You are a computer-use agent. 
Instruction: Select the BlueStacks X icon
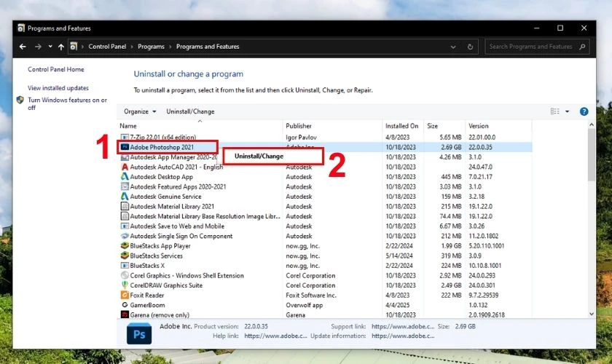[x=125, y=266]
